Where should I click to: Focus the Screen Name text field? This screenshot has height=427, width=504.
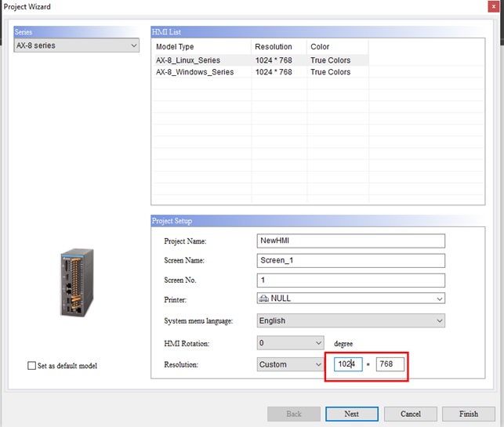coord(350,261)
